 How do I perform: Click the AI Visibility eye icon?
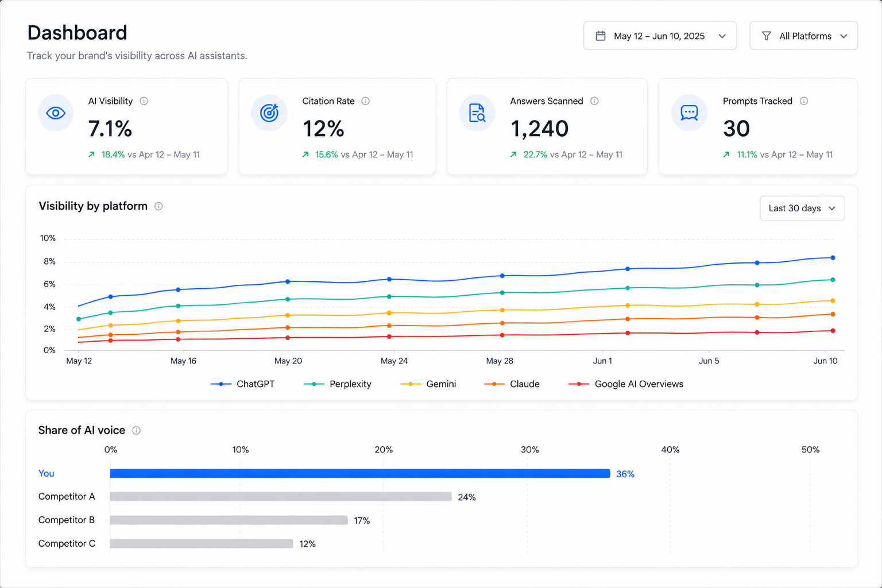point(56,113)
